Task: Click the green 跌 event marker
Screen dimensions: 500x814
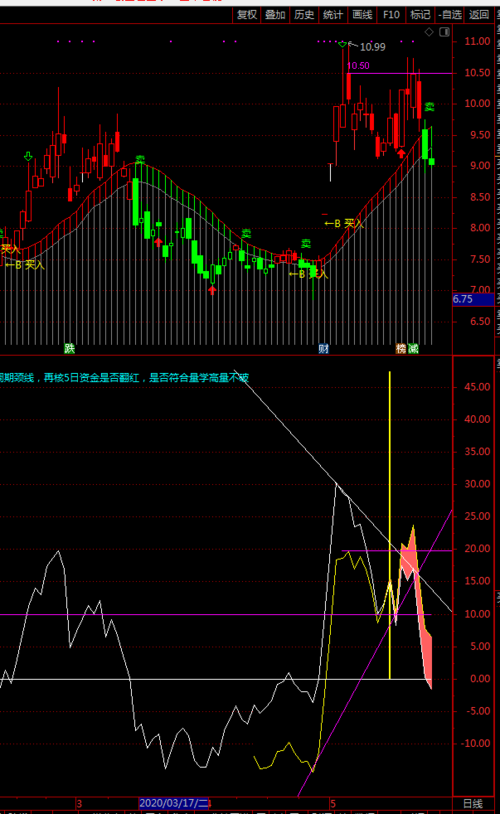Action: (70, 348)
